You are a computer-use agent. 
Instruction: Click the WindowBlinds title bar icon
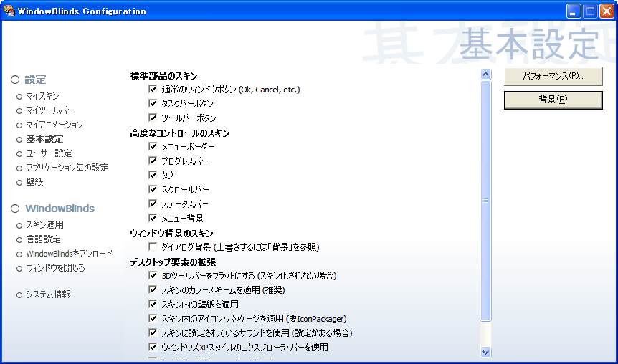(9, 11)
